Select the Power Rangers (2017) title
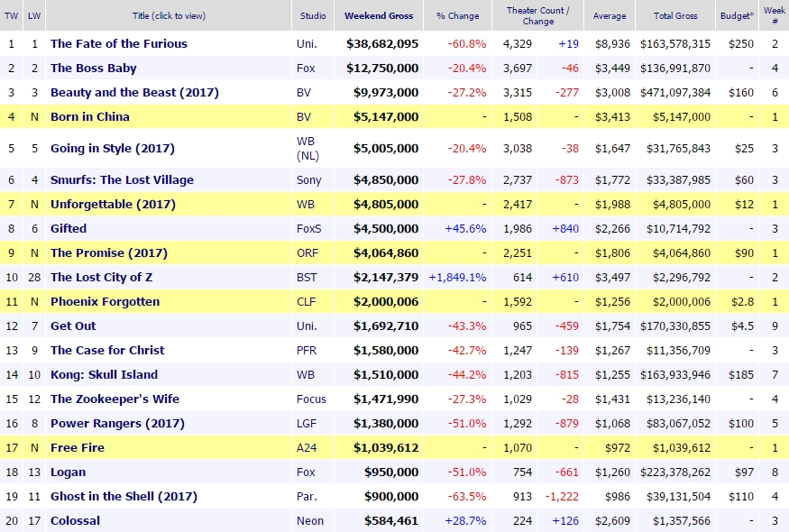This screenshot has width=789, height=532. point(118,423)
